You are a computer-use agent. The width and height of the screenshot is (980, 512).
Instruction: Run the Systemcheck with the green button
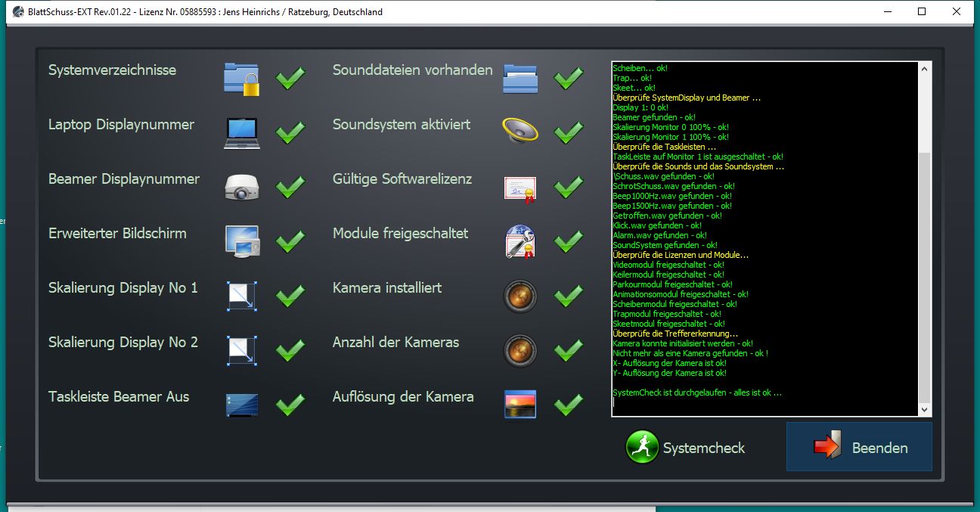pos(686,448)
